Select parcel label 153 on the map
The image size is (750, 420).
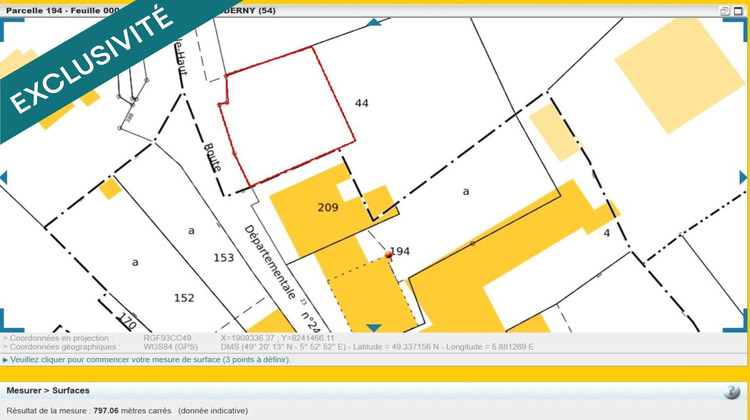[x=223, y=258]
